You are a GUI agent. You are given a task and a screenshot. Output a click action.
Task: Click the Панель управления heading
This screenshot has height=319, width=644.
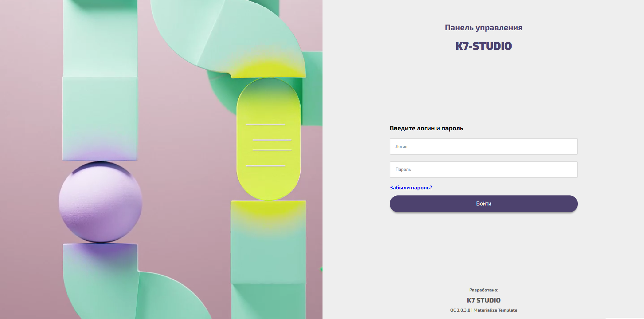(483, 28)
